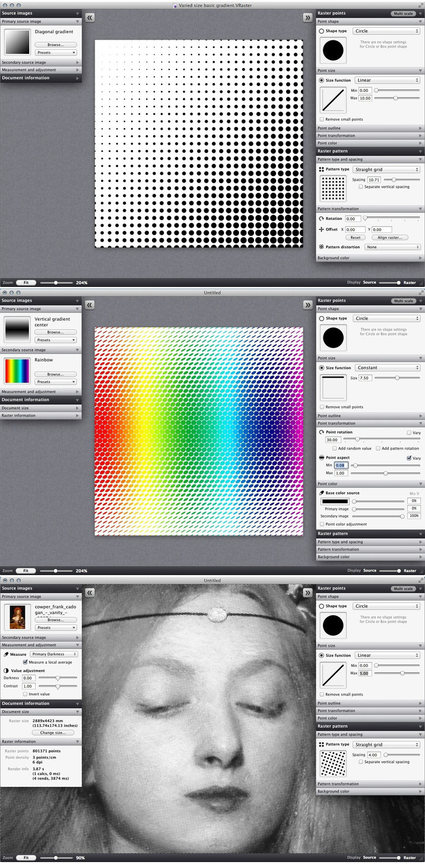The image size is (425, 868).
Task: Expand Secondary source image in gradient window
Action: 40,62
